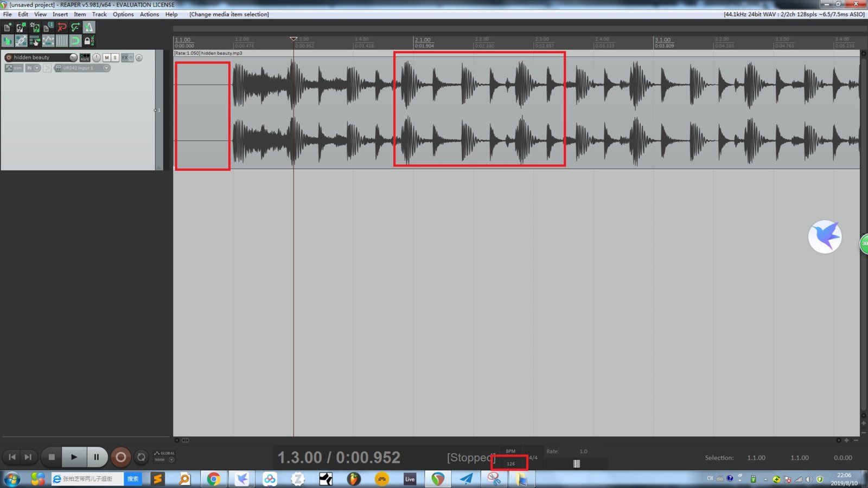
Task: Click the 1.3.00 / 0:00.952 time display
Action: (339, 458)
